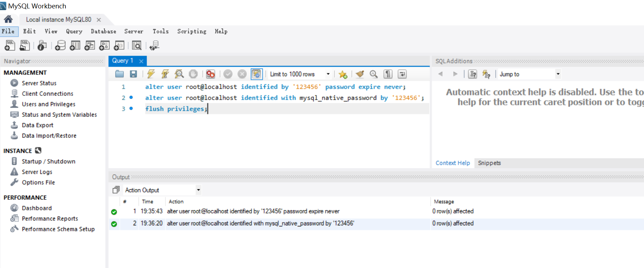This screenshot has width=644, height=268.
Task: Open Startup / Shutdown
Action: click(48, 161)
